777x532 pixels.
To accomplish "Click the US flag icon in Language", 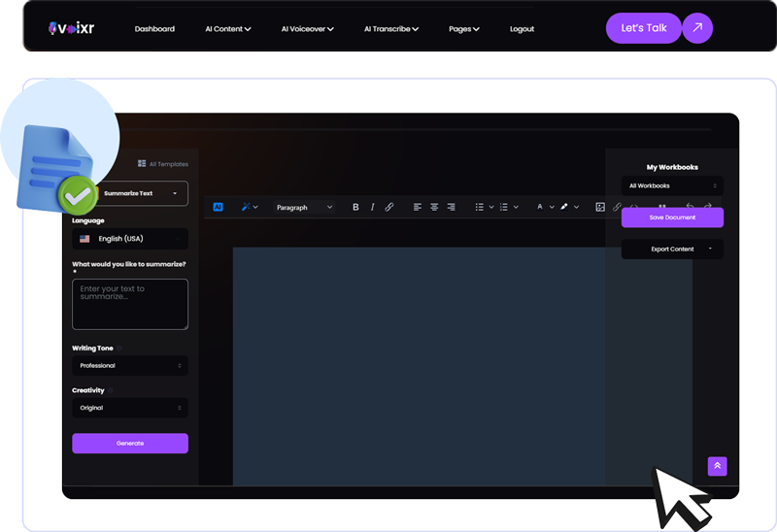I will 84,239.
